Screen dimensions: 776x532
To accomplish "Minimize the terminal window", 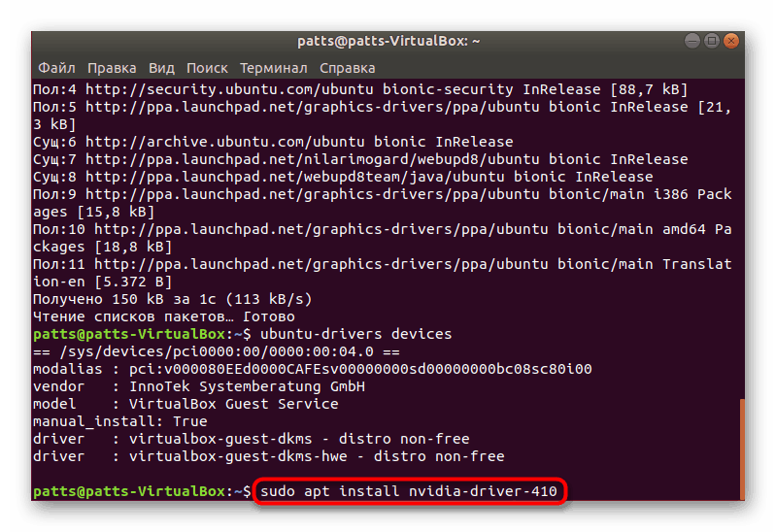I will (692, 41).
